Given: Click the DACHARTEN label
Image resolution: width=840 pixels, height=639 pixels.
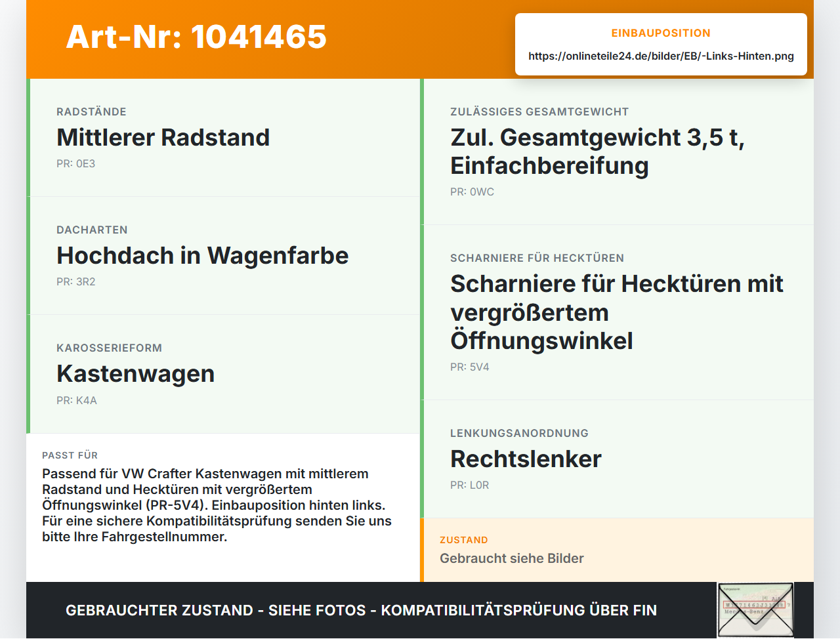Looking at the screenshot, I should 92,230.
